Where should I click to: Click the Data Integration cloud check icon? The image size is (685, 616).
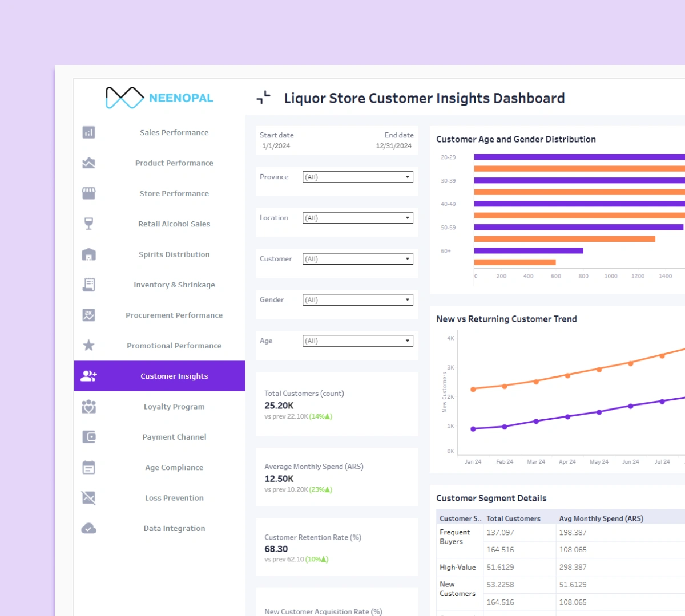click(x=88, y=528)
